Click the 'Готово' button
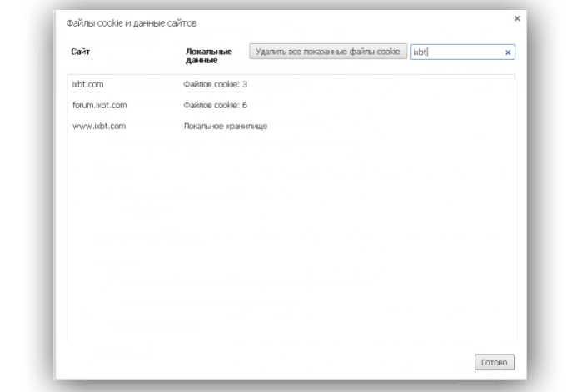 pos(495,362)
